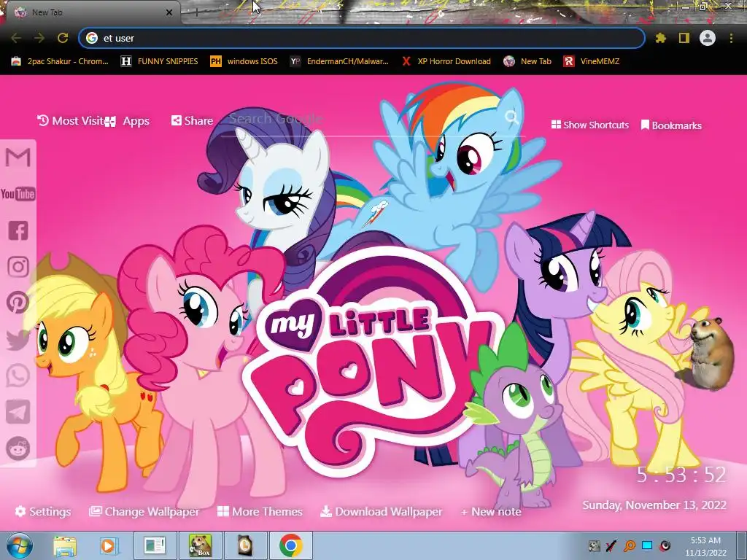Open FUNNY SNIPPIES bookmark
This screenshot has width=747, height=560.
pos(160,61)
